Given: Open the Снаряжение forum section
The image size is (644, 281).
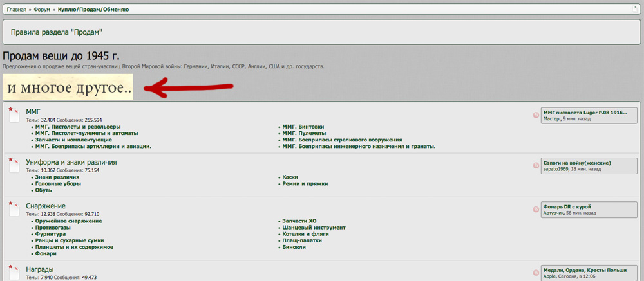Looking at the screenshot, I should [x=46, y=206].
